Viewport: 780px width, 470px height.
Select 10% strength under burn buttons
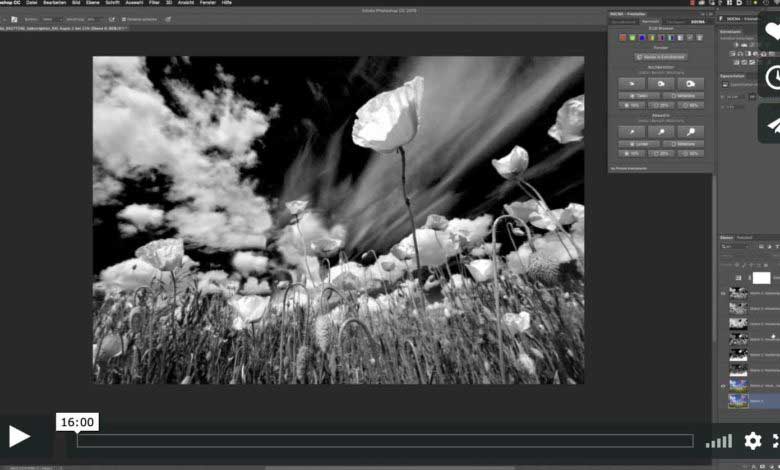pos(632,105)
